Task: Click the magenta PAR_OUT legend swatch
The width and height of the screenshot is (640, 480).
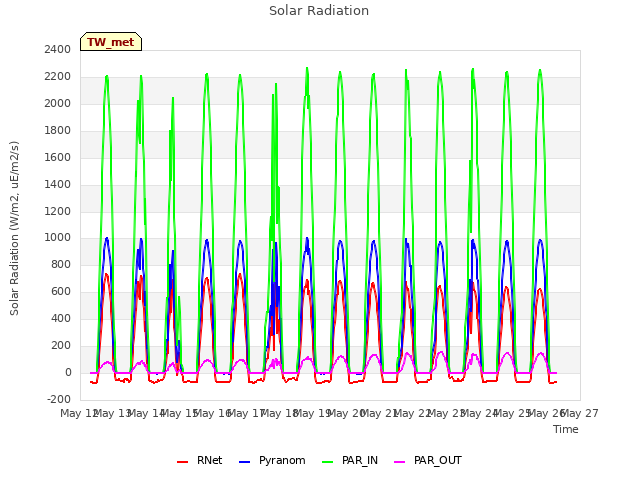Action: pyautogui.click(x=400, y=462)
